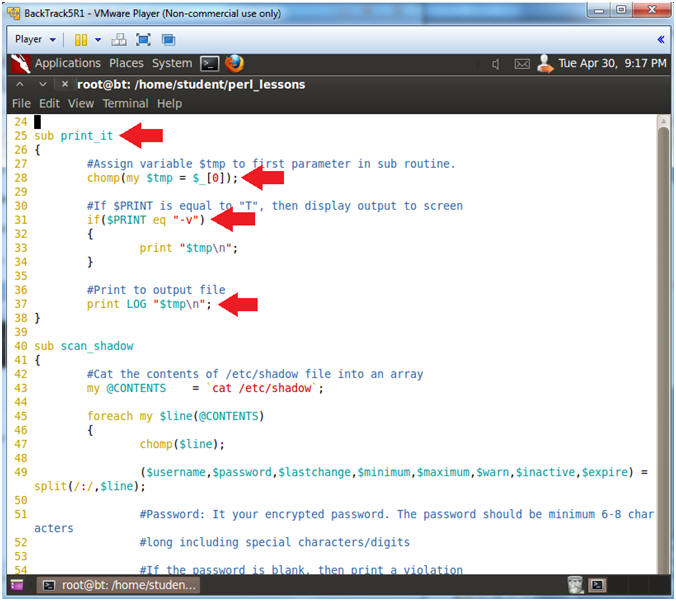Place cursor at line 24 block cursor
Viewport: 676px width, 601px height.
(x=38, y=122)
